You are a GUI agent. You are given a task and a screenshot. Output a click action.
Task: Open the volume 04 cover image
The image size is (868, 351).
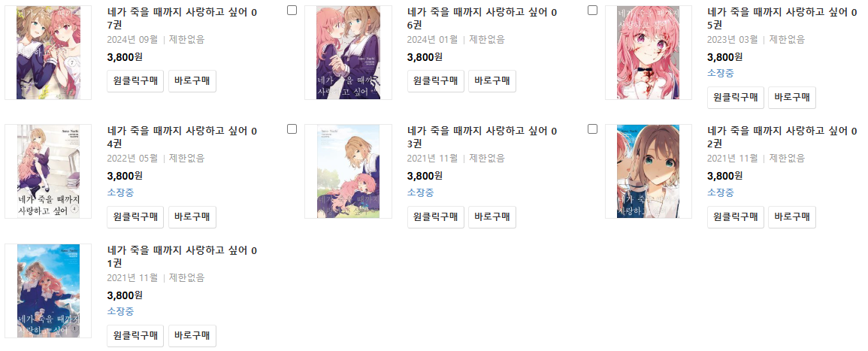tap(48, 171)
